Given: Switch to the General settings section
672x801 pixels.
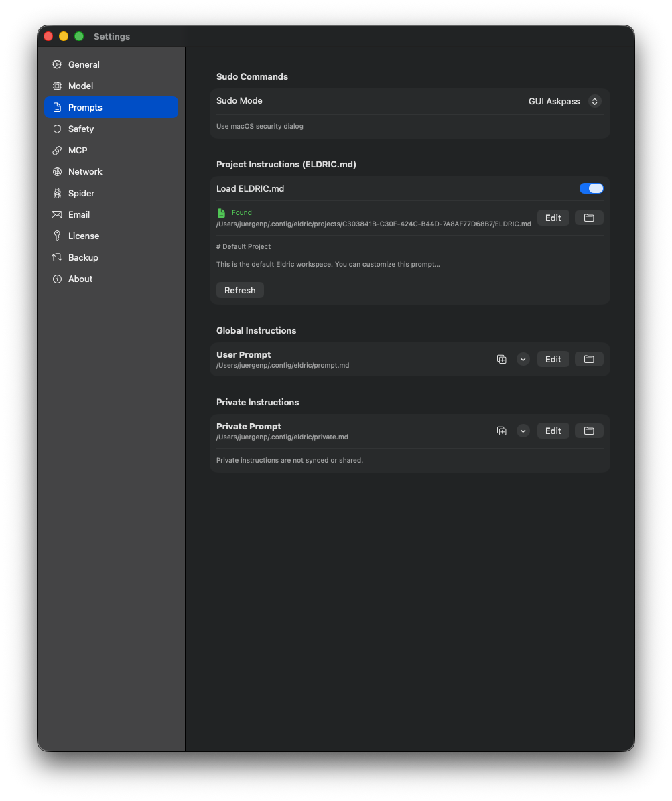Looking at the screenshot, I should coord(84,64).
